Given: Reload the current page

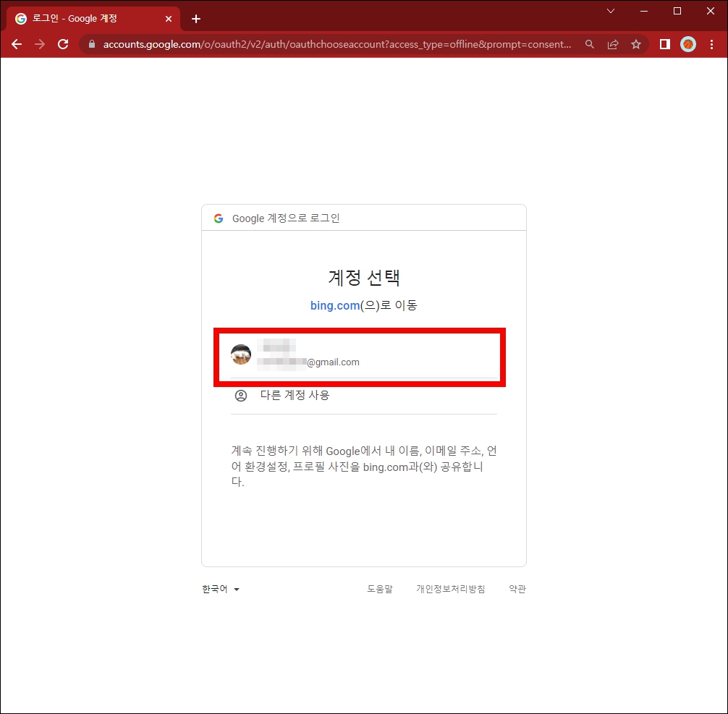Looking at the screenshot, I should (63, 44).
